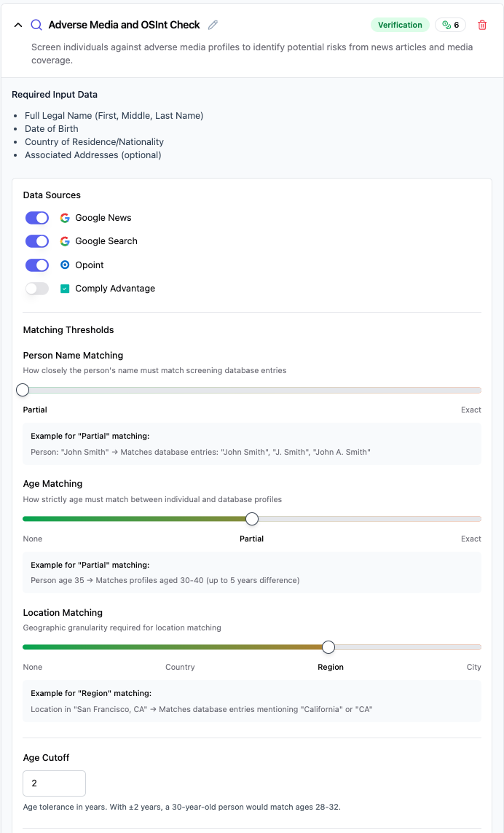Switch off the Opoint data source
This screenshot has height=833, width=504.
tap(37, 265)
